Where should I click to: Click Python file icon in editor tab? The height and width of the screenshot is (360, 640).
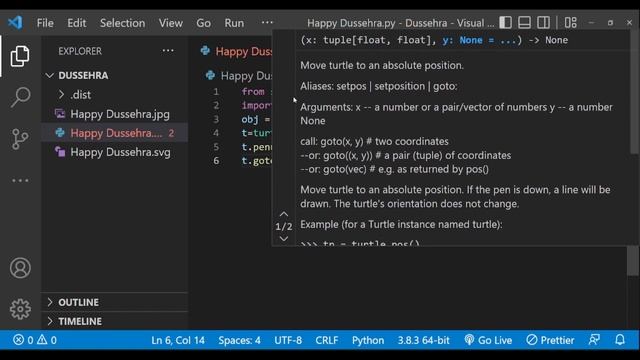click(205, 51)
